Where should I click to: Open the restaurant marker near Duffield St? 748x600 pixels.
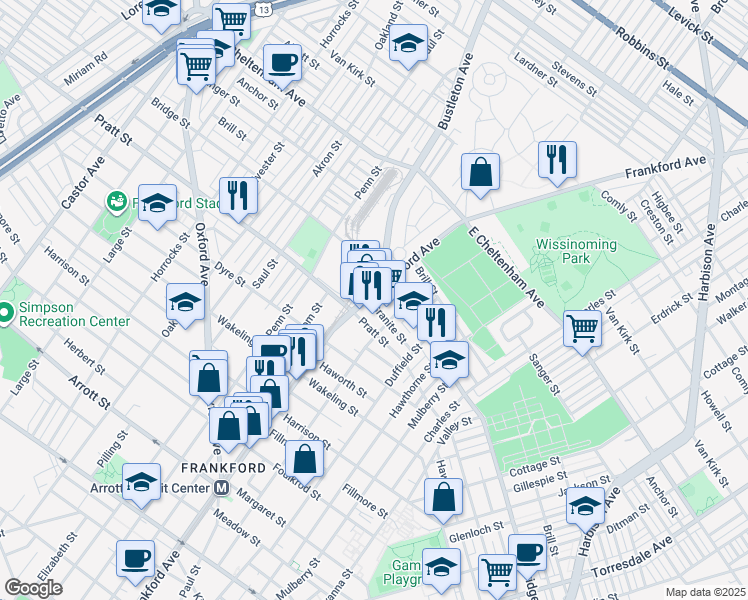[x=436, y=321]
